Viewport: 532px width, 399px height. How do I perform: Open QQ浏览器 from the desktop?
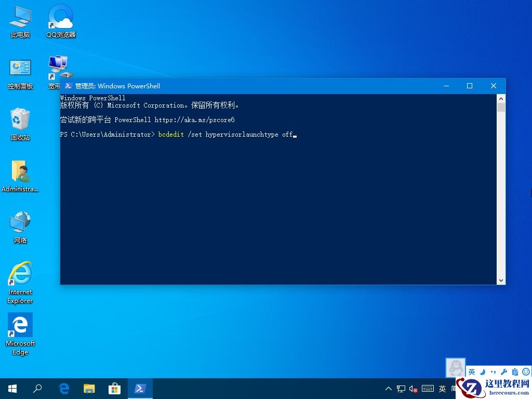click(60, 21)
